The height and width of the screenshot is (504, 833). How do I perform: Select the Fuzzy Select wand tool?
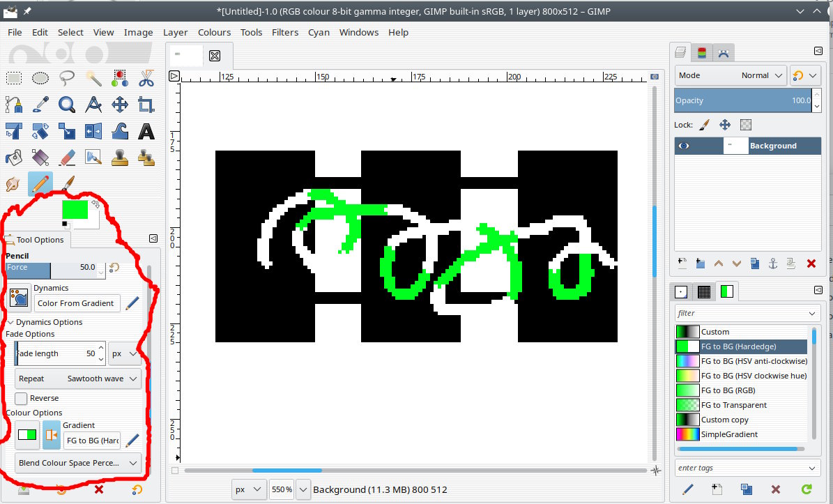[93, 79]
